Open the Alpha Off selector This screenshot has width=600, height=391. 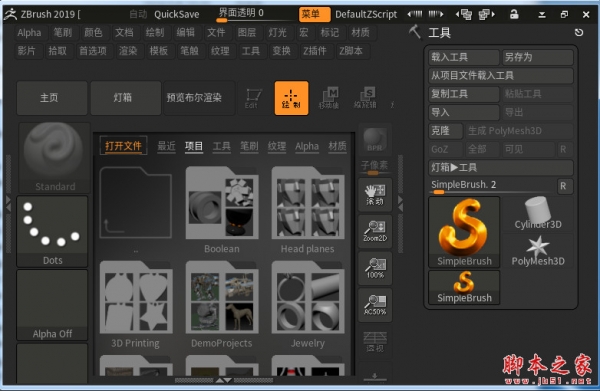[52, 305]
